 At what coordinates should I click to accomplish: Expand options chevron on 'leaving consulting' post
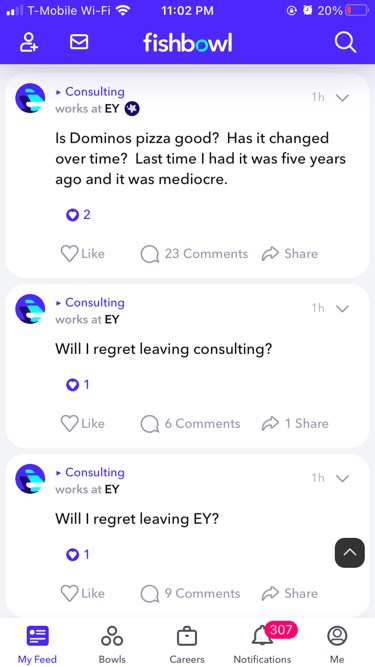[342, 308]
